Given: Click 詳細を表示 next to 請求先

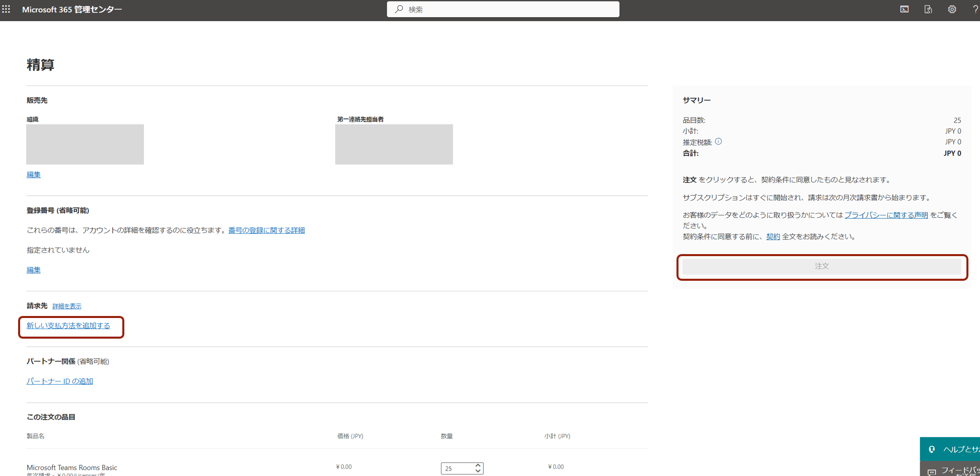Looking at the screenshot, I should click(x=67, y=306).
